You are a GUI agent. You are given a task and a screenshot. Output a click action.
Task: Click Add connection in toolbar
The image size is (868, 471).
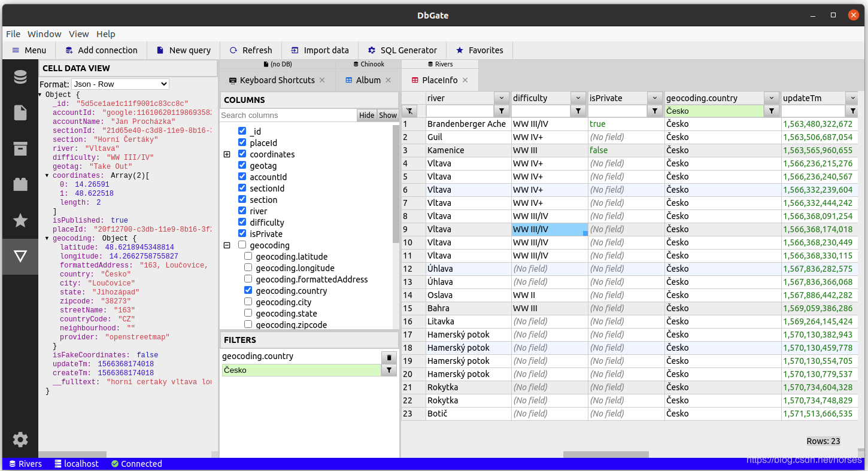[x=101, y=50]
